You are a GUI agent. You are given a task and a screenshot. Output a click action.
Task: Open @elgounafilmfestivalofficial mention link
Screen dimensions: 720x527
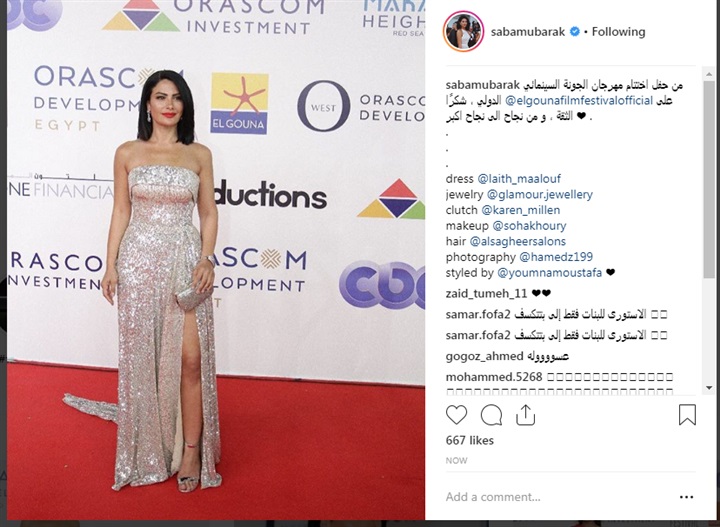(579, 101)
